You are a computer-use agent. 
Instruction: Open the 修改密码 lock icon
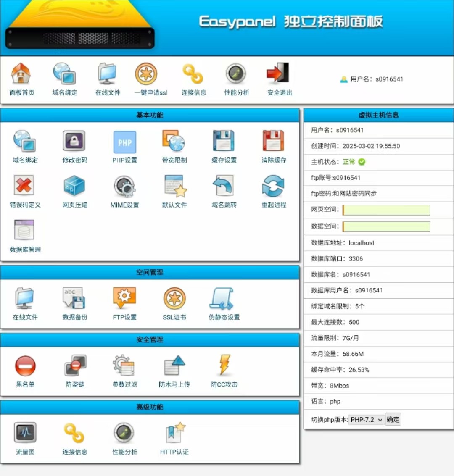coord(75,147)
